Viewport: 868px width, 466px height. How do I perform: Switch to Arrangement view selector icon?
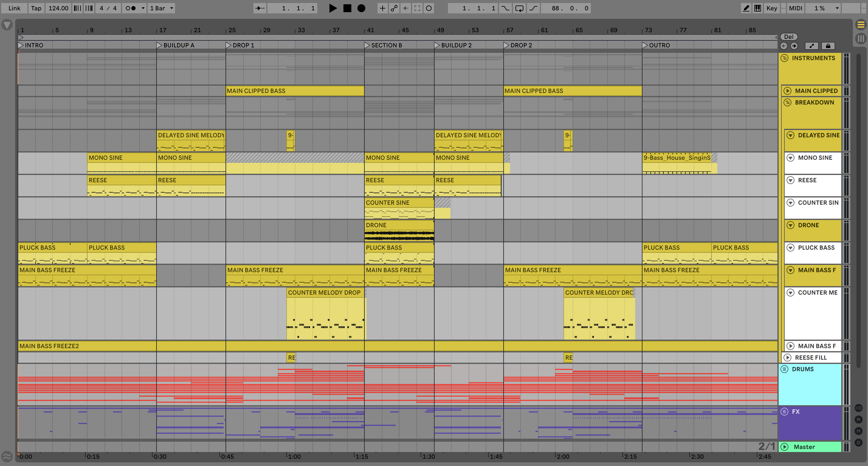(861, 24)
